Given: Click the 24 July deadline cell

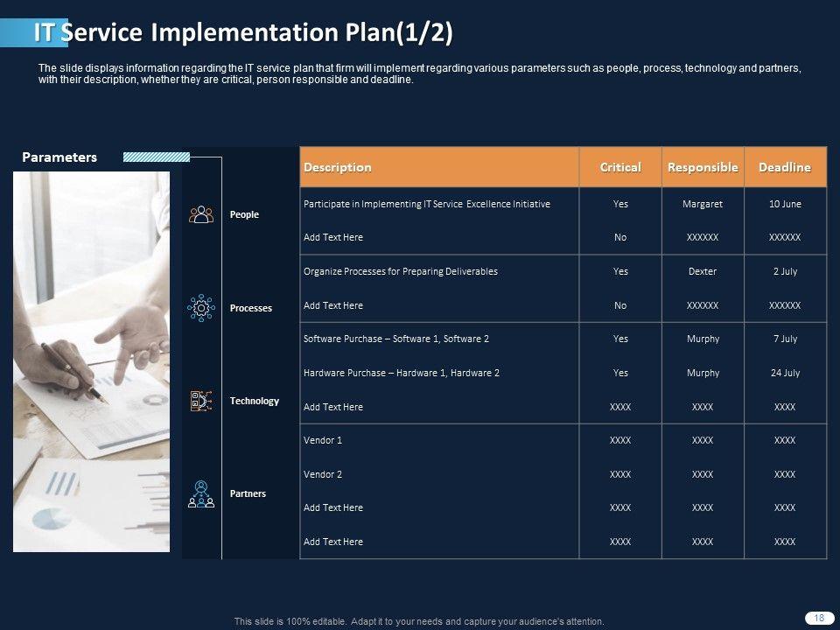Looking at the screenshot, I should [x=785, y=373].
